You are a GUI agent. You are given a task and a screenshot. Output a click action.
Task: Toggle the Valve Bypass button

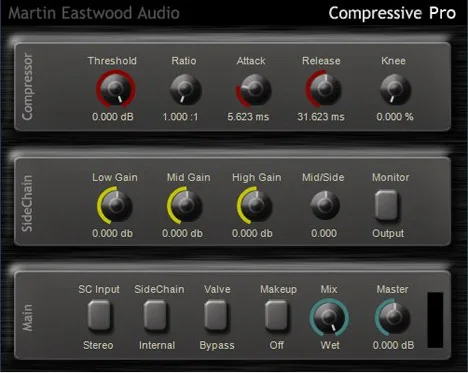(216, 315)
